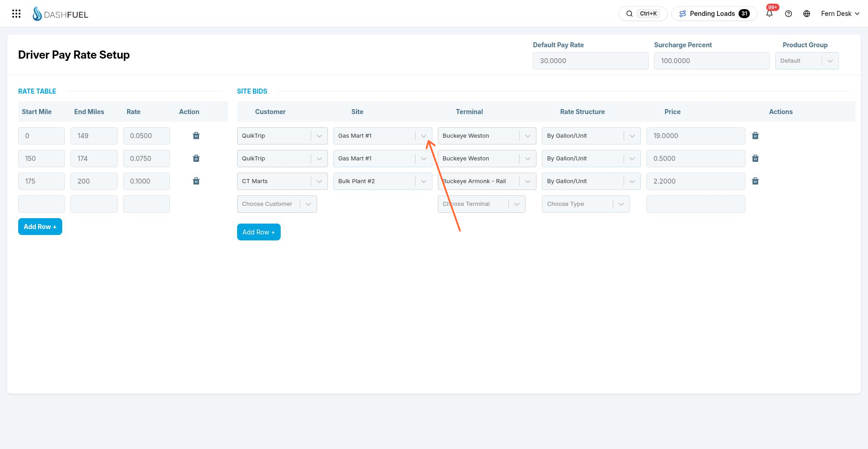Delete the site bid priced 0.5000

[755, 159]
